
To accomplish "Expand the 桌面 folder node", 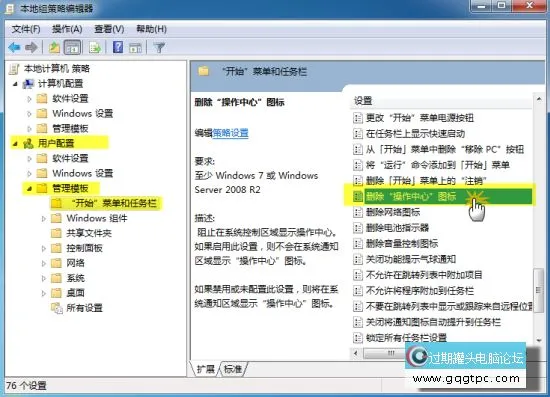I will coord(44,293).
